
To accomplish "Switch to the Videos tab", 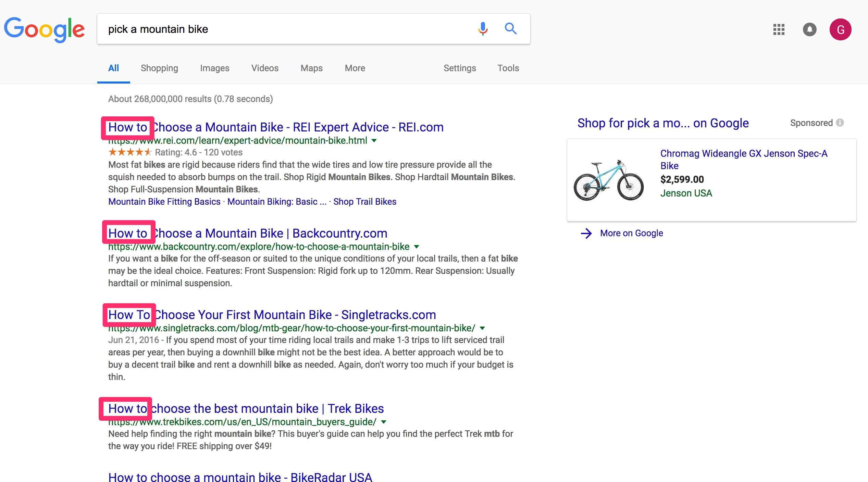I will (x=265, y=68).
